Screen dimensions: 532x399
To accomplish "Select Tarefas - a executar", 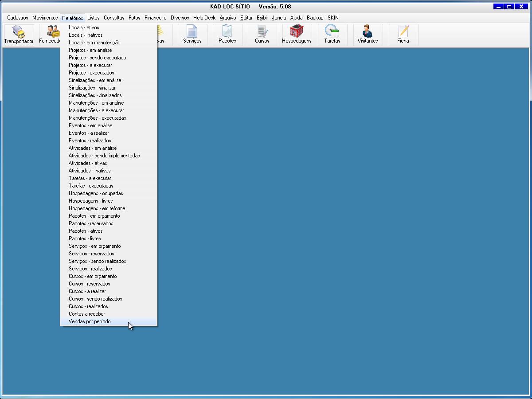I will point(109,178).
